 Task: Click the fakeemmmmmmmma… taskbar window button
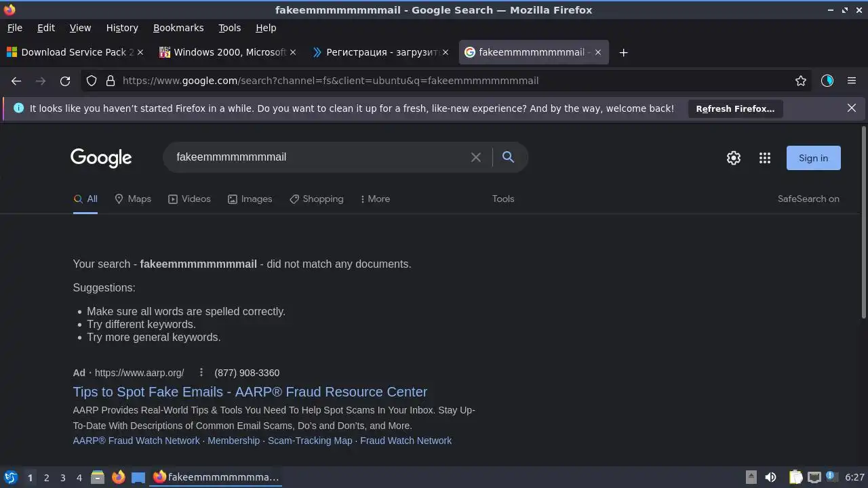point(216,477)
